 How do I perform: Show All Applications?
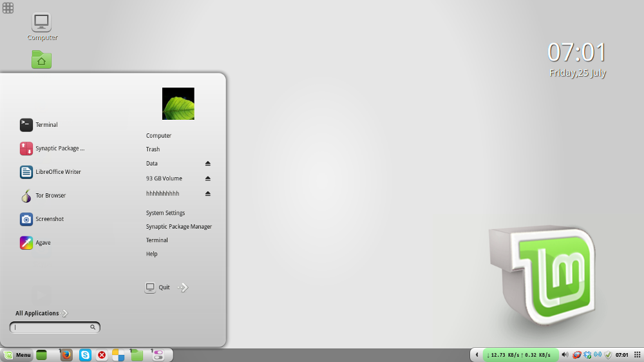click(x=41, y=313)
